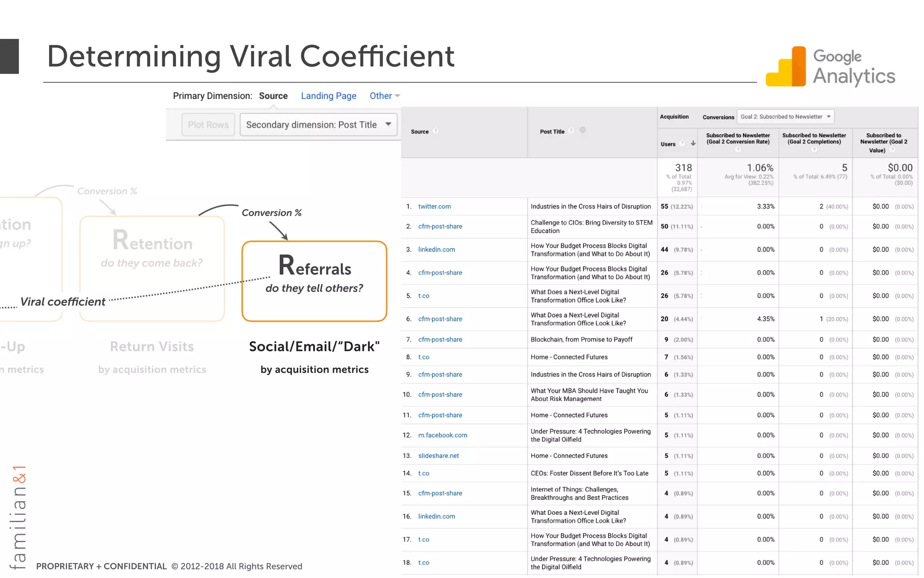Viewport: 924px width, 578px height.
Task: Open the Goal 2: Subscribed to Newsletter dropdown
Action: [785, 117]
